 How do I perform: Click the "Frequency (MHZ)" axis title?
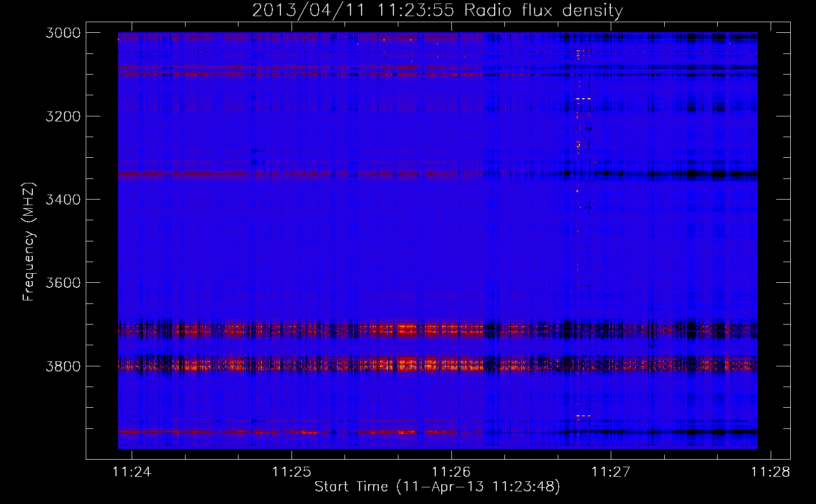tap(29, 242)
